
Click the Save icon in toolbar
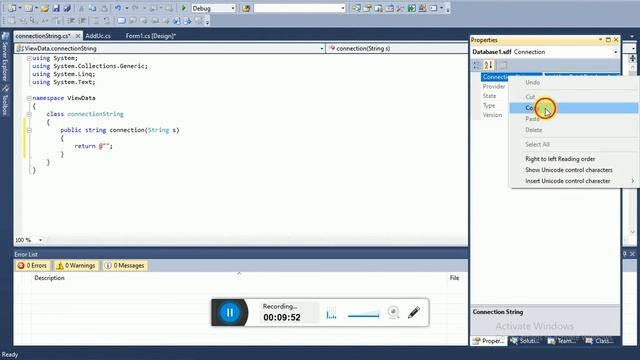(x=56, y=8)
